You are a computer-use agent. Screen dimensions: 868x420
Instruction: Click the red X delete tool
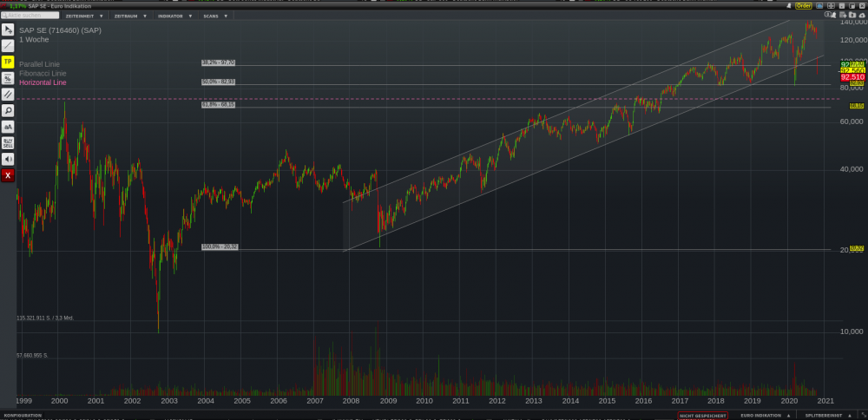coord(8,175)
